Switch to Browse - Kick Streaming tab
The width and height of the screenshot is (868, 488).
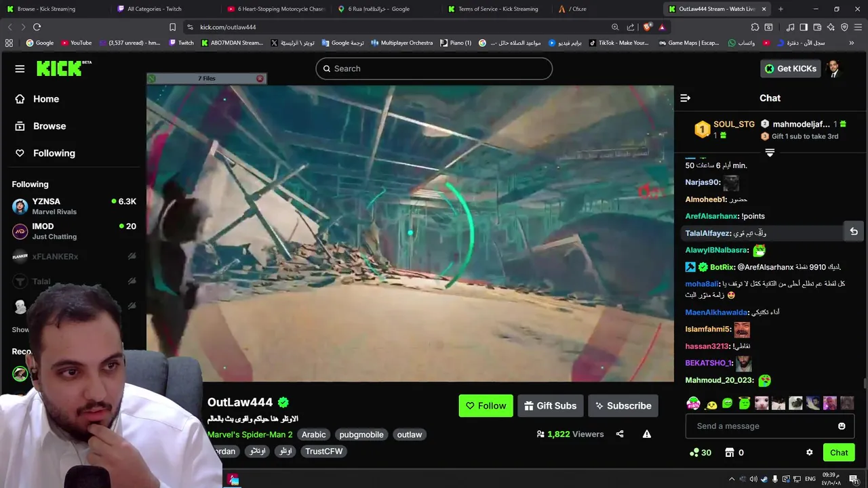tap(54, 9)
